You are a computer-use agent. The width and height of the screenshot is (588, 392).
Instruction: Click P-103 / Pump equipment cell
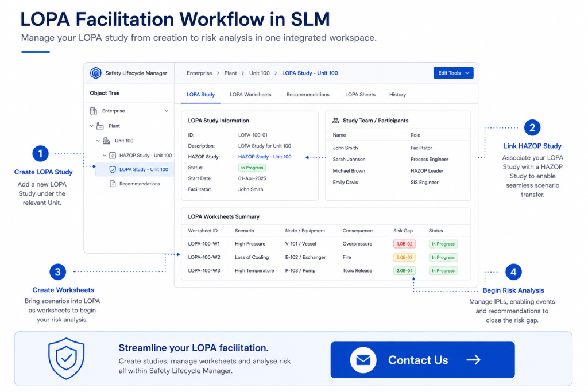coord(300,270)
